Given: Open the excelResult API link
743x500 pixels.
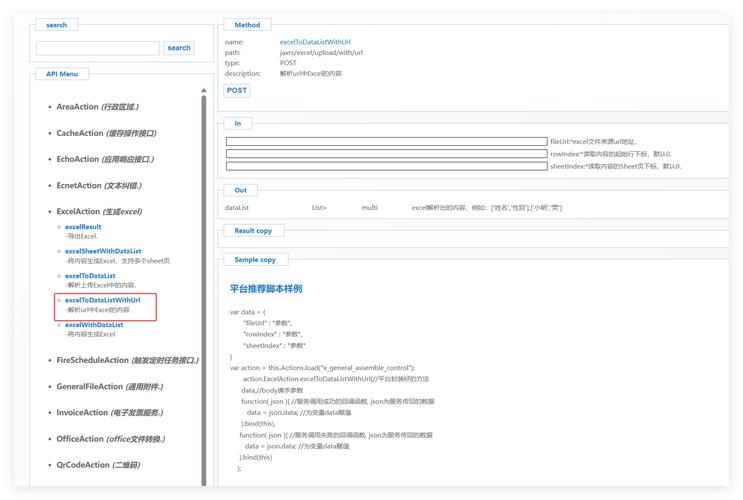Looking at the screenshot, I should point(83,227).
